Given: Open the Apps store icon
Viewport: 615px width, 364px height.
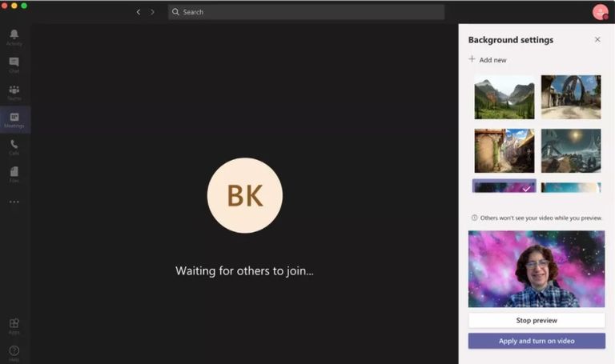Looking at the screenshot, I should (14, 326).
